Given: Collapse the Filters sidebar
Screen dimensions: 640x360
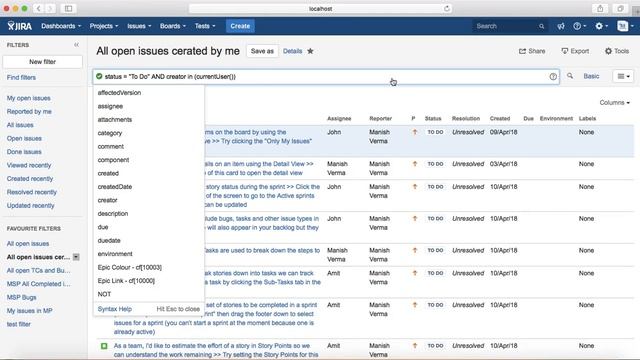Looking at the screenshot, I should click(76, 45).
